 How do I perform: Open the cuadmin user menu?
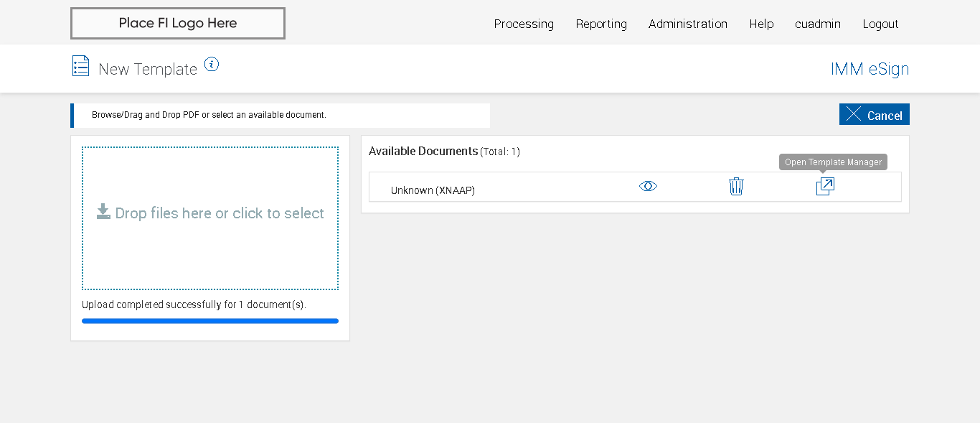click(818, 24)
